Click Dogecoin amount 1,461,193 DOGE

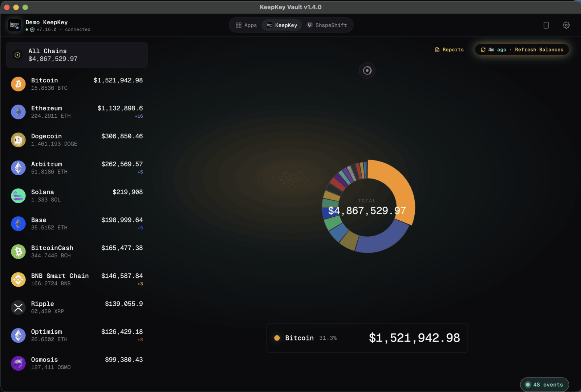pyautogui.click(x=54, y=144)
